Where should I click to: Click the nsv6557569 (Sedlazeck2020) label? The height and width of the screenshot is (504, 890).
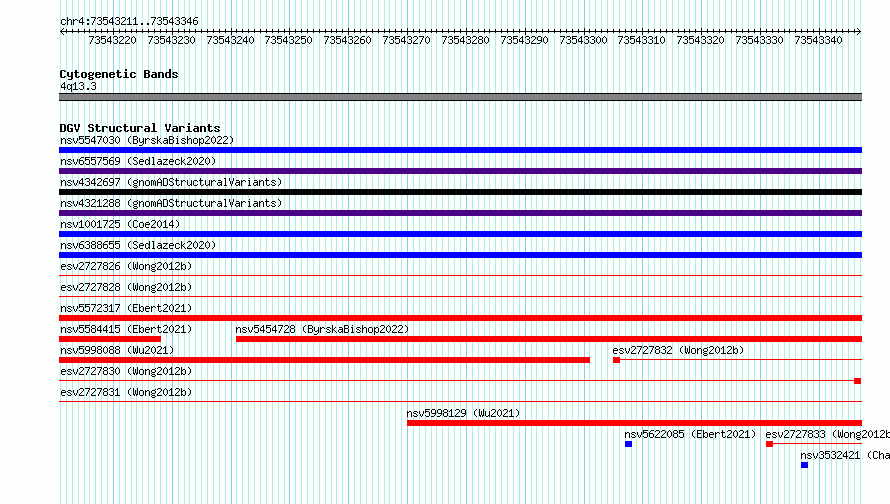click(x=138, y=161)
